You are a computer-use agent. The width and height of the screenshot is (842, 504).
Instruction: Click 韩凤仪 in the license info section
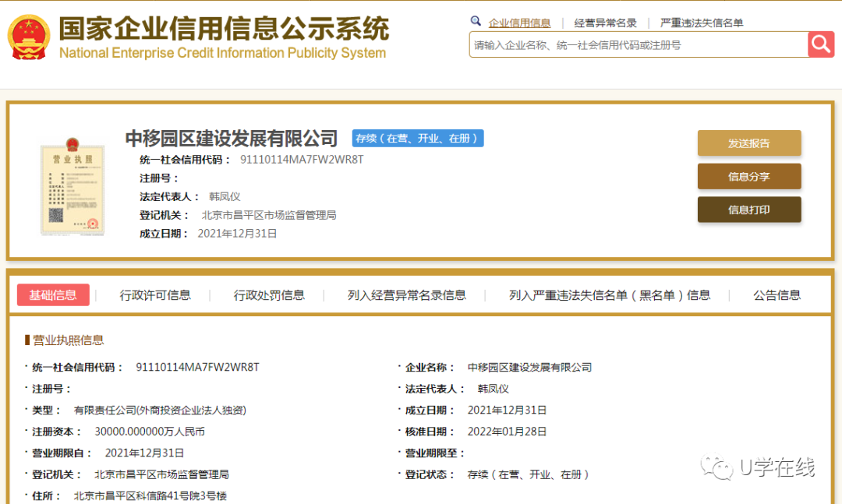pyautogui.click(x=493, y=389)
